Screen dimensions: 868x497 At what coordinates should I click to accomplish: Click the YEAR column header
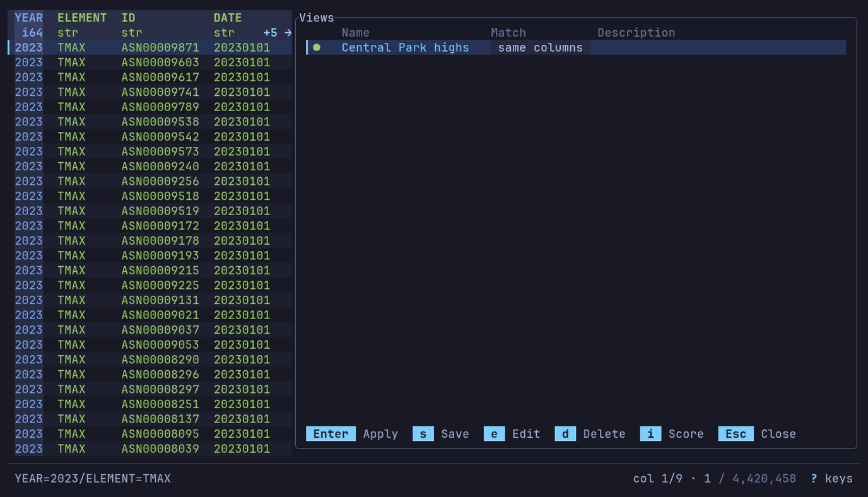(29, 18)
